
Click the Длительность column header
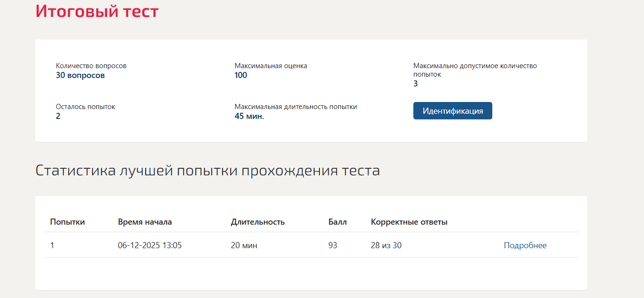(258, 222)
